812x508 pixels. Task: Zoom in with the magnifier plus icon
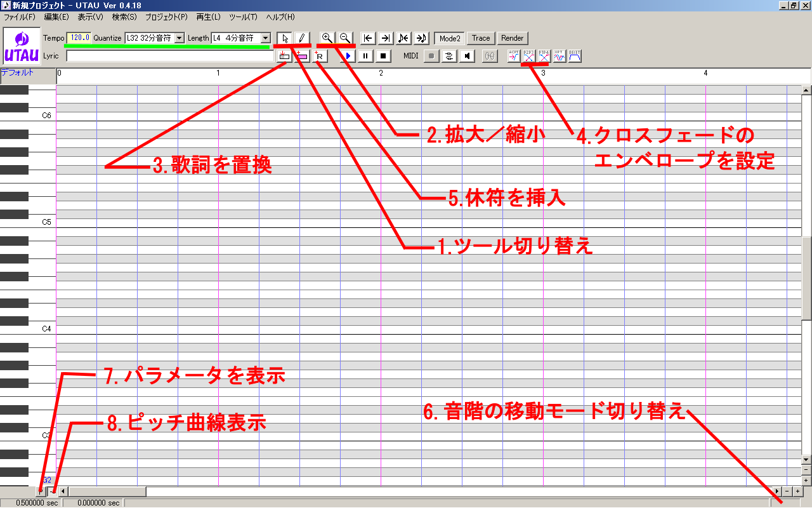[x=327, y=38]
